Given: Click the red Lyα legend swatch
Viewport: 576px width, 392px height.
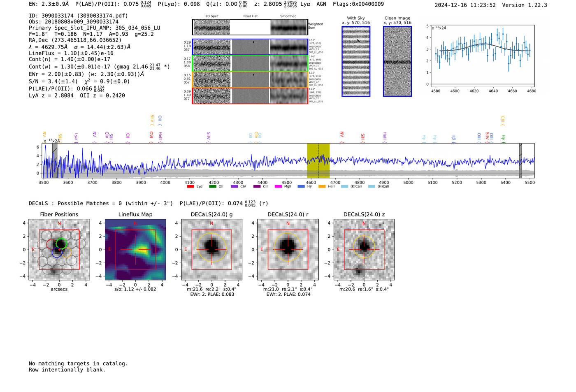Looking at the screenshot, I should (x=190, y=187).
